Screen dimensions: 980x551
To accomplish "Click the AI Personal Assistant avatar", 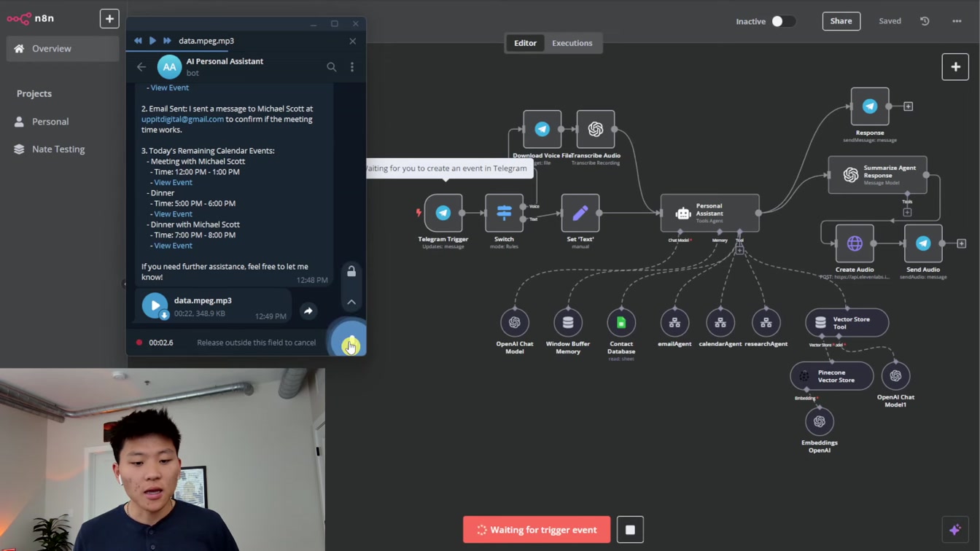I will pos(169,67).
